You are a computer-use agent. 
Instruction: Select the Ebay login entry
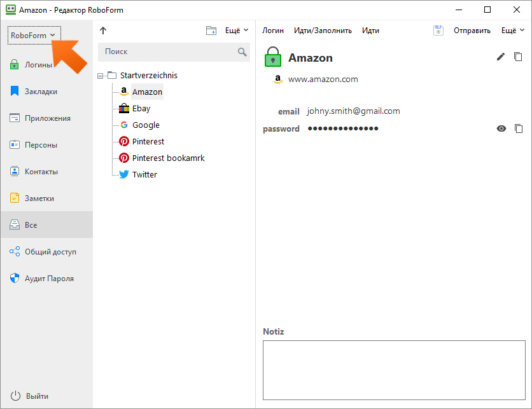[141, 109]
